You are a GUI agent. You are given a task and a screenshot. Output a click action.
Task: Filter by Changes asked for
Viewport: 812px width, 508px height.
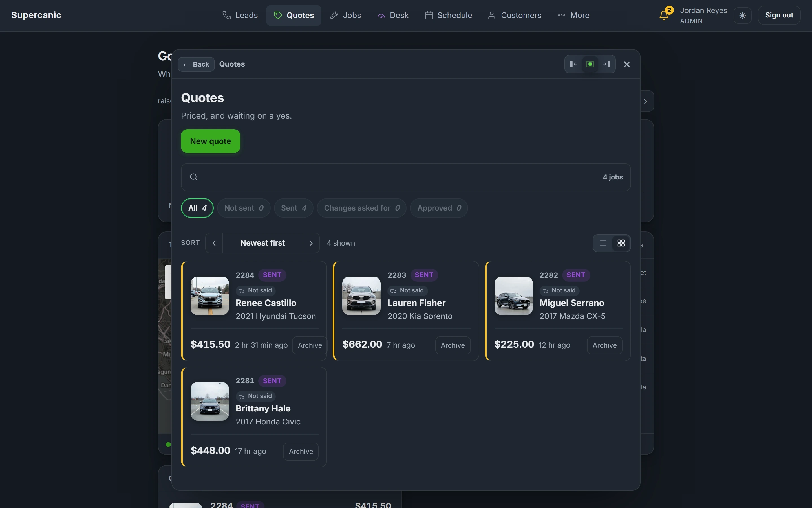coord(361,208)
